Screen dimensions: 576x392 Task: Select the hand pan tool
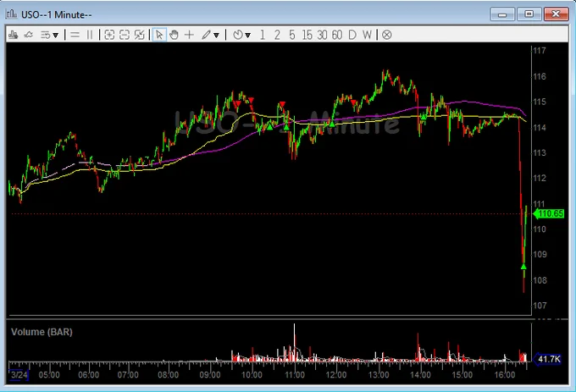pos(174,35)
